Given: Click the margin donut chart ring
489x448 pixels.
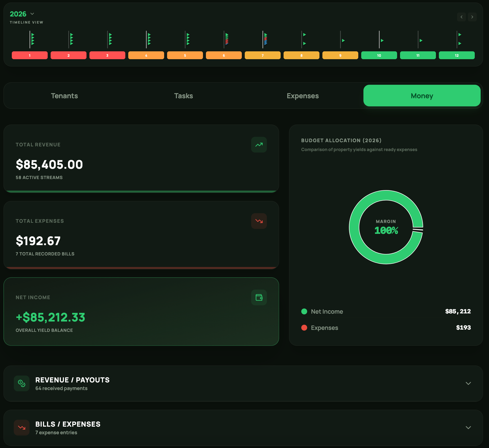Looking at the screenshot, I should (x=354, y=227).
